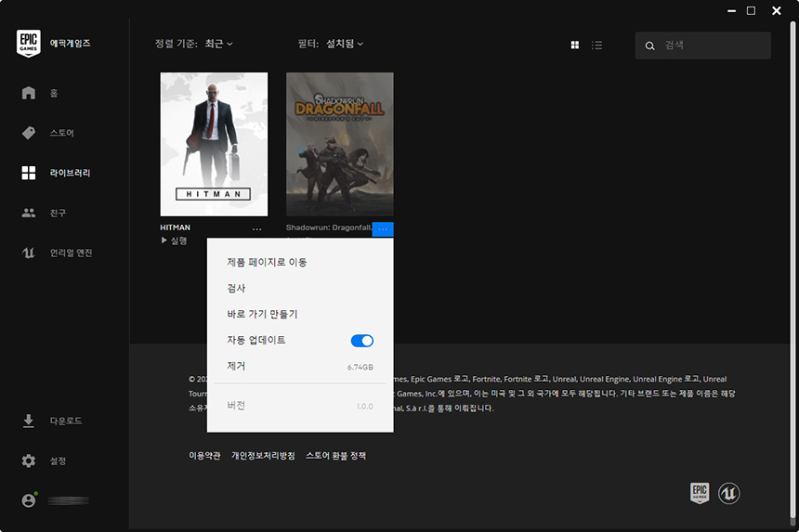Screen dimensions: 799x532
Task: Select 제품 페이지로 이동 menu entry
Action: (x=300, y=262)
